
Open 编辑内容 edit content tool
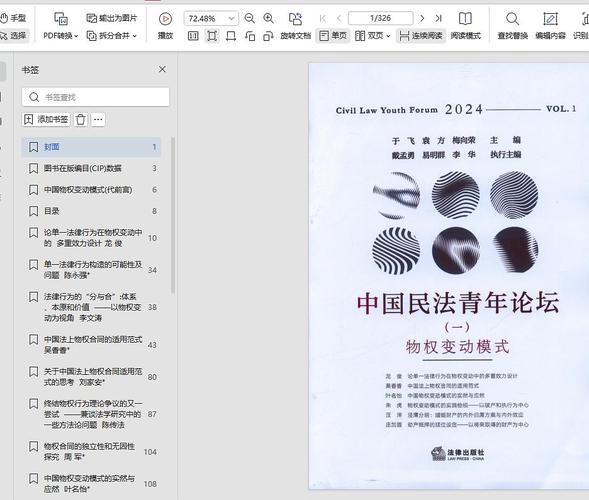tap(550, 26)
